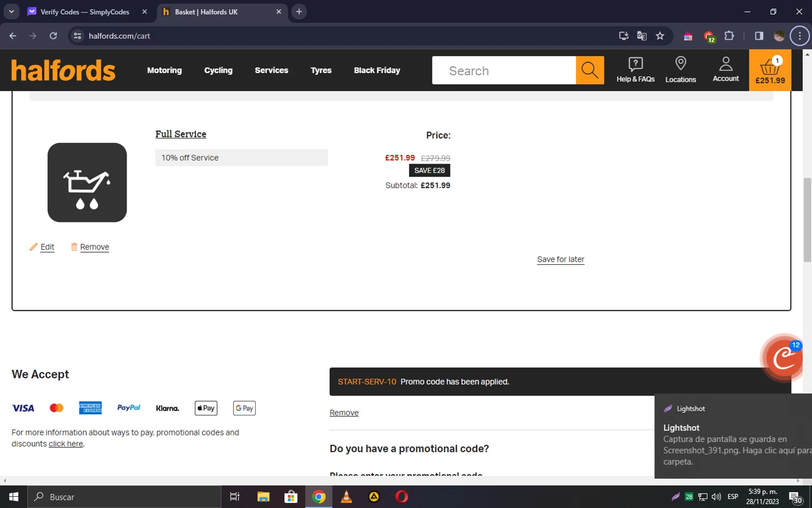Click the 'click here' payment info link

[x=66, y=444]
